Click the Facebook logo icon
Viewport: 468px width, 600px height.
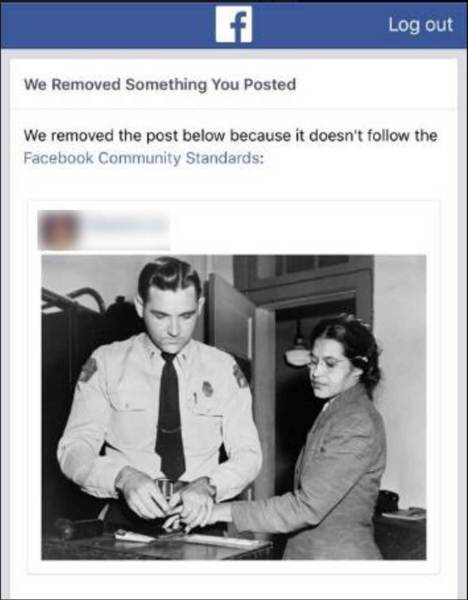tap(233, 24)
